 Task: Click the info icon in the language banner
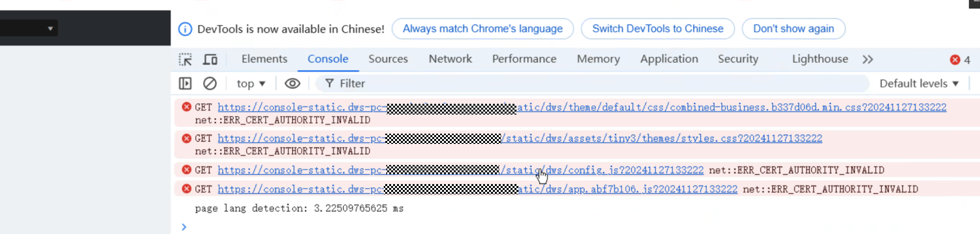tap(185, 29)
